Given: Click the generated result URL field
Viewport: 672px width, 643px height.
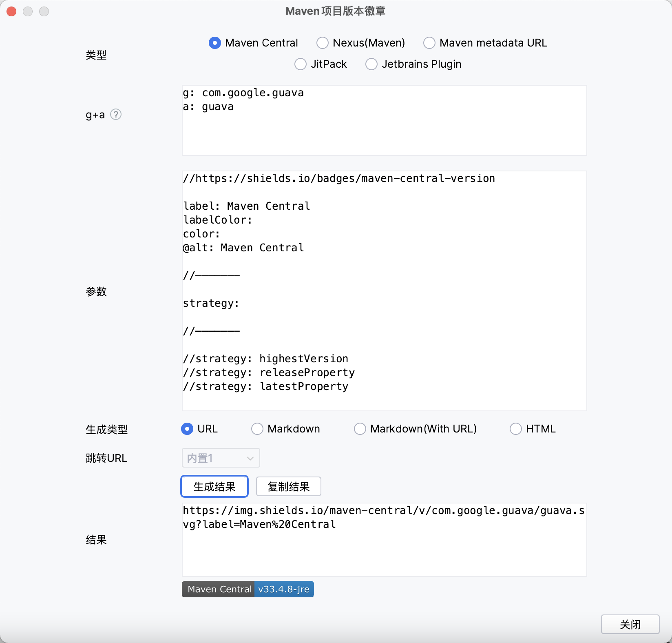Looking at the screenshot, I should [383, 539].
